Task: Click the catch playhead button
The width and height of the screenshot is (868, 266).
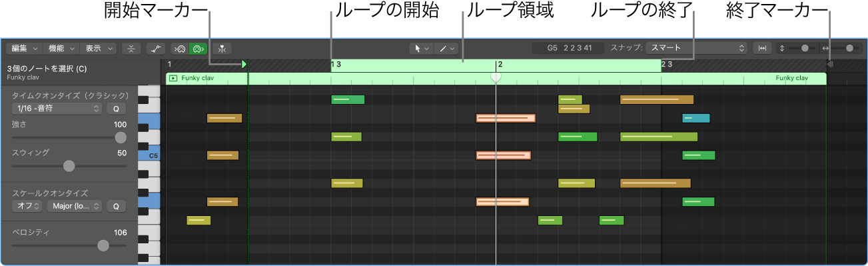Action: coord(222,49)
